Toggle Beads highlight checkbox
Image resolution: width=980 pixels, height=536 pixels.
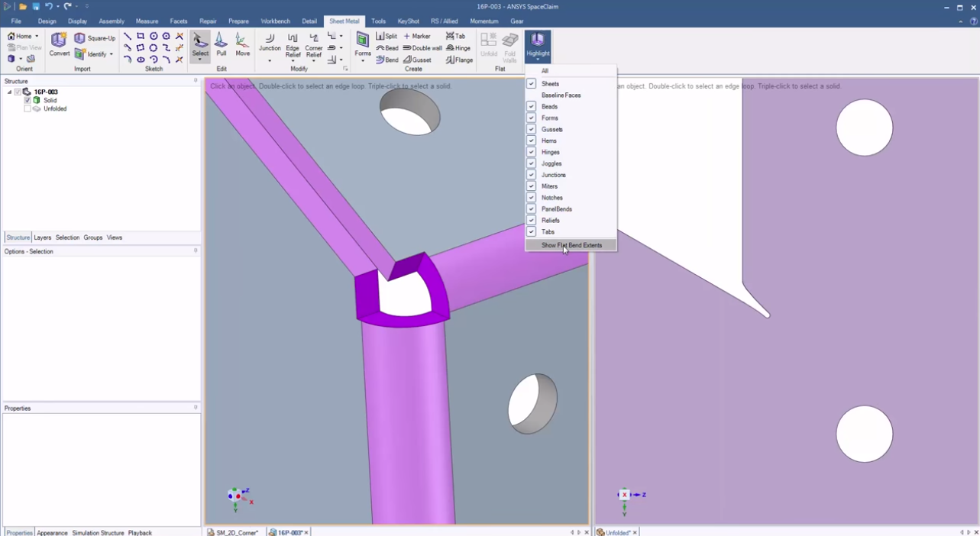point(531,106)
